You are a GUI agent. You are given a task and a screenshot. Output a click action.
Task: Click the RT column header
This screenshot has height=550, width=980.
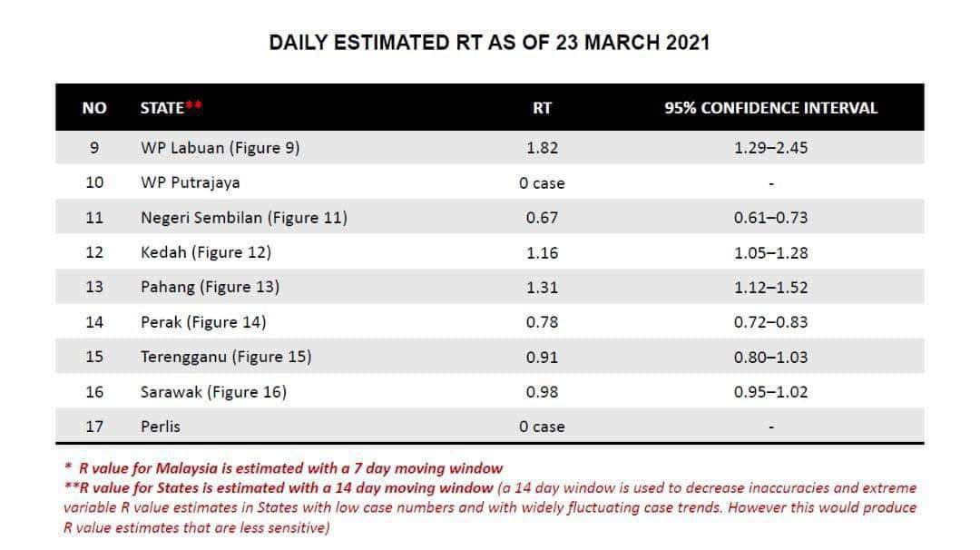click(542, 108)
